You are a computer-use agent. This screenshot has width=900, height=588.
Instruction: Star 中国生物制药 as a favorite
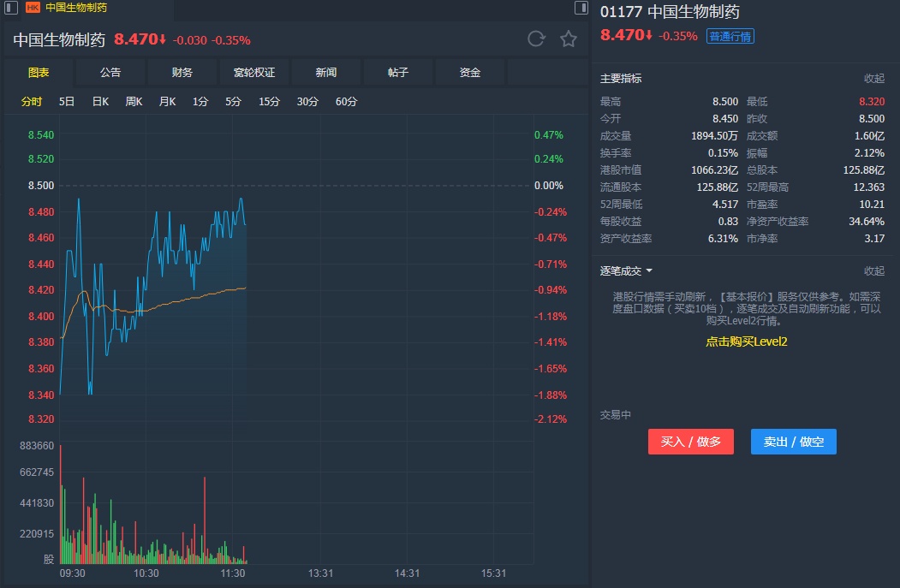[569, 39]
